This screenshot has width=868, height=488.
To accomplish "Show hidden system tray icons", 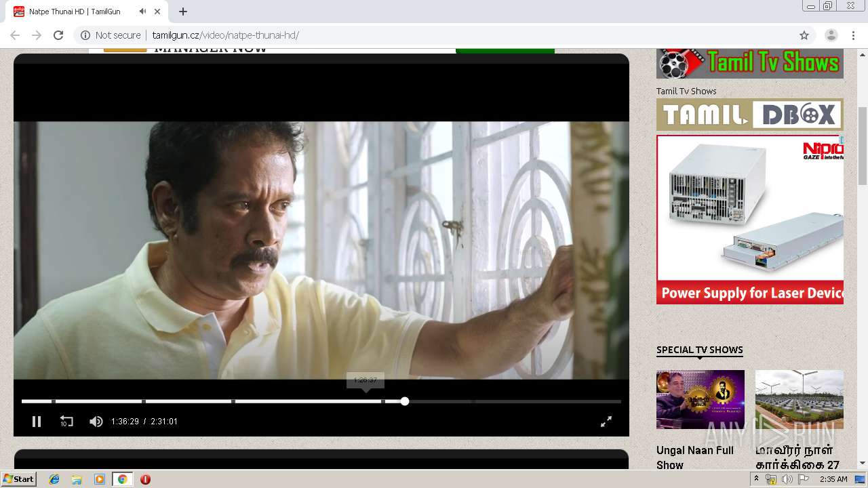I will [x=757, y=479].
